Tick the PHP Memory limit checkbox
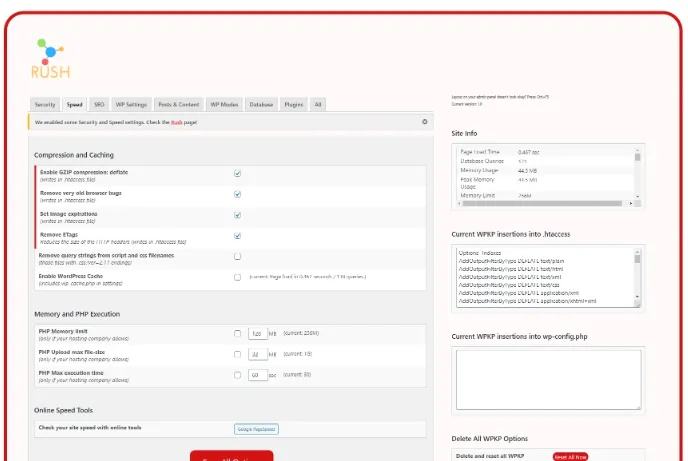Viewport: 688px width, 461px height. (238, 334)
